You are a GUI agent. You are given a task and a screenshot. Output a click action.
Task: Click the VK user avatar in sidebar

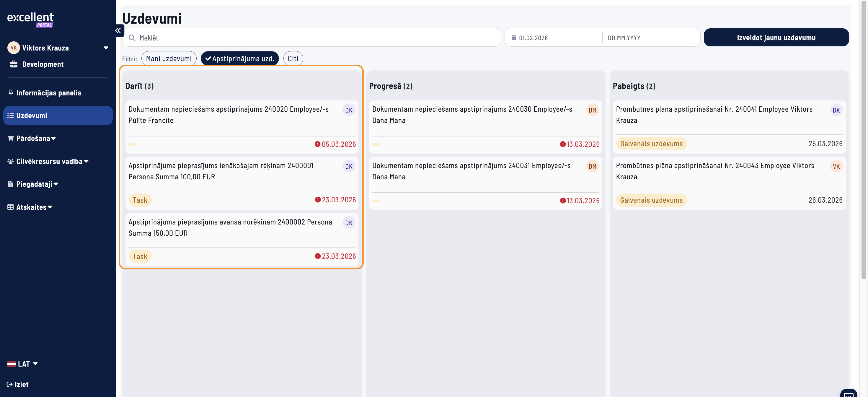[x=14, y=48]
